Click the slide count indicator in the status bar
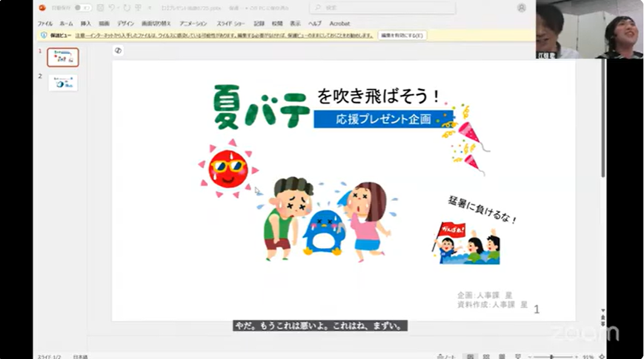Image resolution: width=644 pixels, height=359 pixels. (x=49, y=357)
